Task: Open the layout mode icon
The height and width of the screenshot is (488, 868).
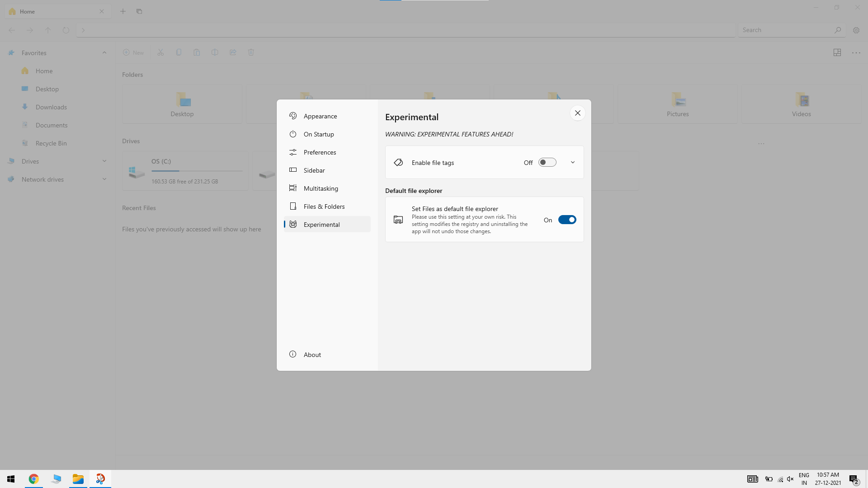Action: (837, 52)
